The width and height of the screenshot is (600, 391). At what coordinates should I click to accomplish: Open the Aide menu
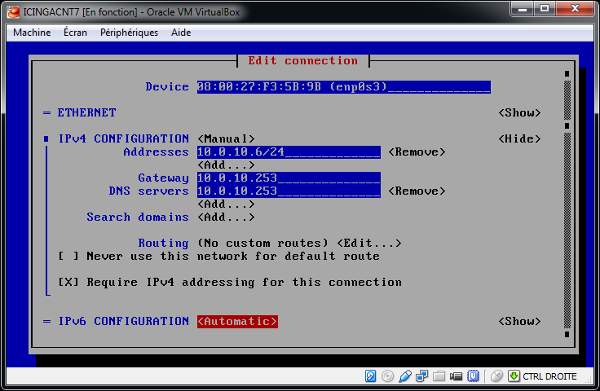pos(181,33)
